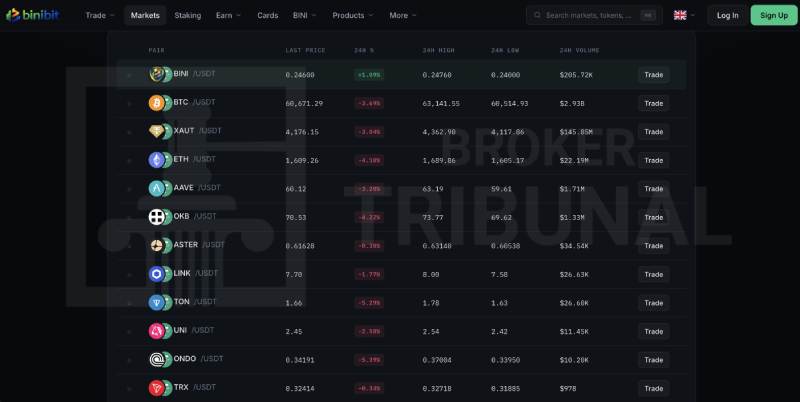Image resolution: width=800 pixels, height=402 pixels.
Task: Toggle favorite star for LINK/USDT
Action: pyautogui.click(x=129, y=275)
